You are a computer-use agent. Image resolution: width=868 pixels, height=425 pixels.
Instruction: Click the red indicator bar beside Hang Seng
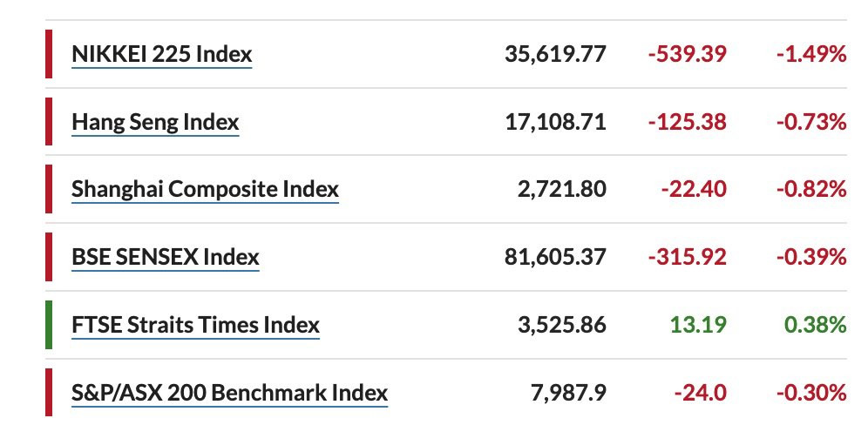click(49, 121)
